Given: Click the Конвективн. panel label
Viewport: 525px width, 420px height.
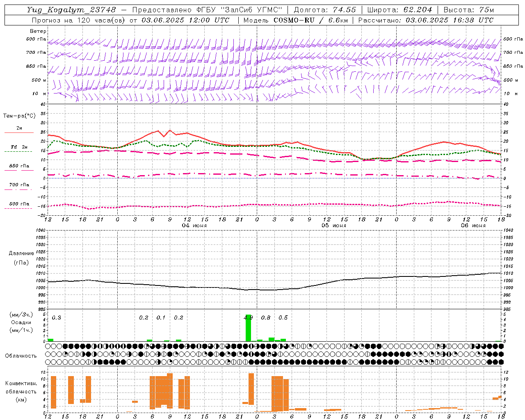Looking at the screenshot, I should tap(21, 383).
